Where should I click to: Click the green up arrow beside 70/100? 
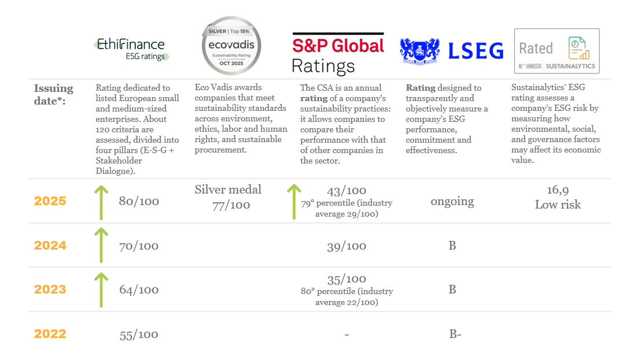click(101, 246)
